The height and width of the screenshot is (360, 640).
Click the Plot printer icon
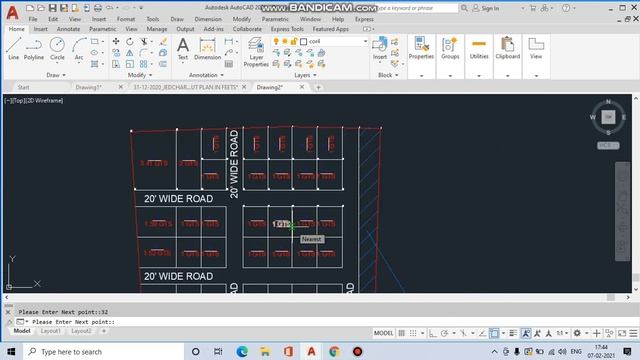coord(98,8)
